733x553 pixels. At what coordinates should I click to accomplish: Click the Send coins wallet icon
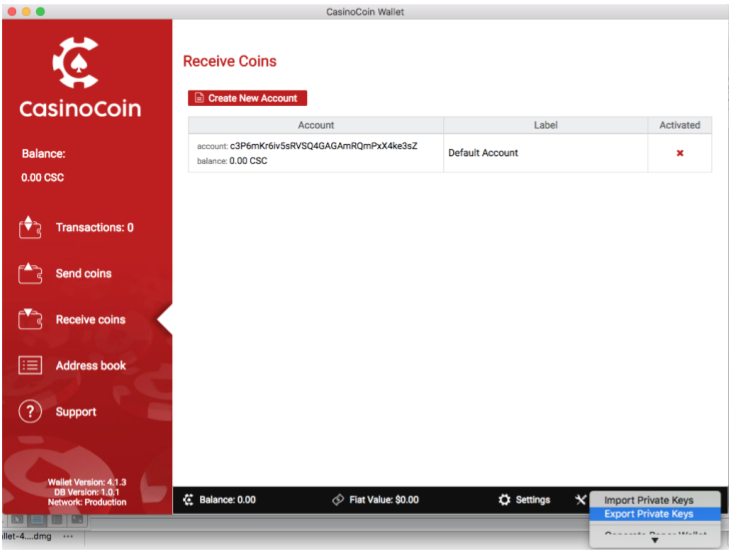coord(30,273)
